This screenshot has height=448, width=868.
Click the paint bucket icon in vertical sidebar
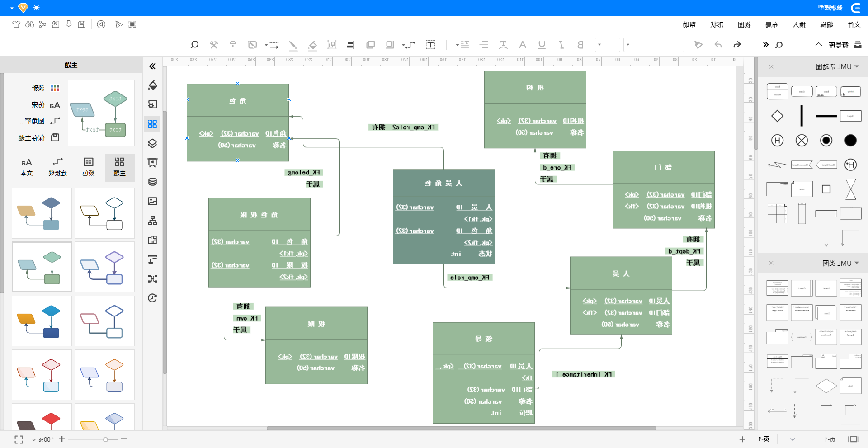pyautogui.click(x=152, y=85)
